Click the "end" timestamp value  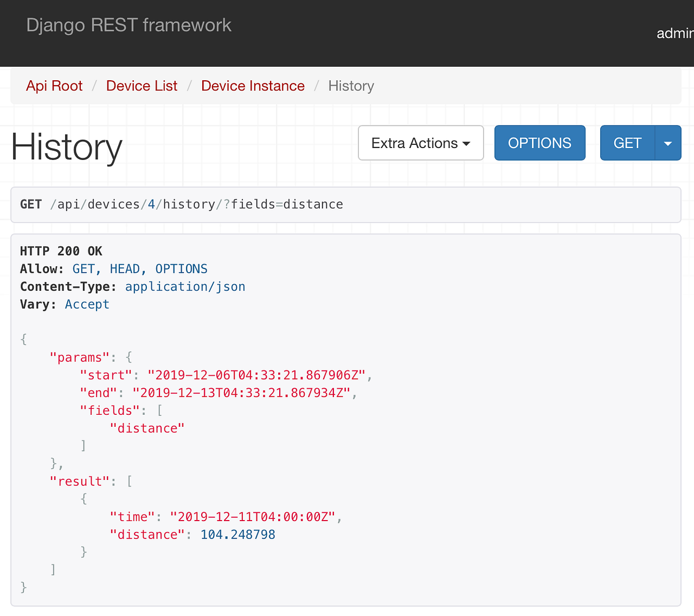tap(241, 393)
